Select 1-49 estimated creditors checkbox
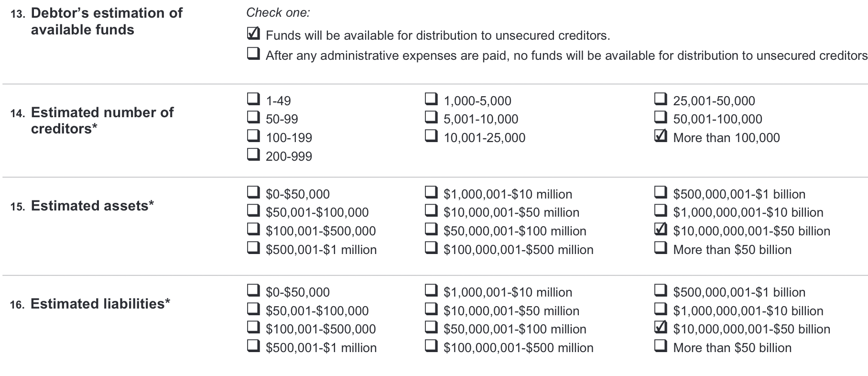This screenshot has width=868, height=376. (253, 99)
